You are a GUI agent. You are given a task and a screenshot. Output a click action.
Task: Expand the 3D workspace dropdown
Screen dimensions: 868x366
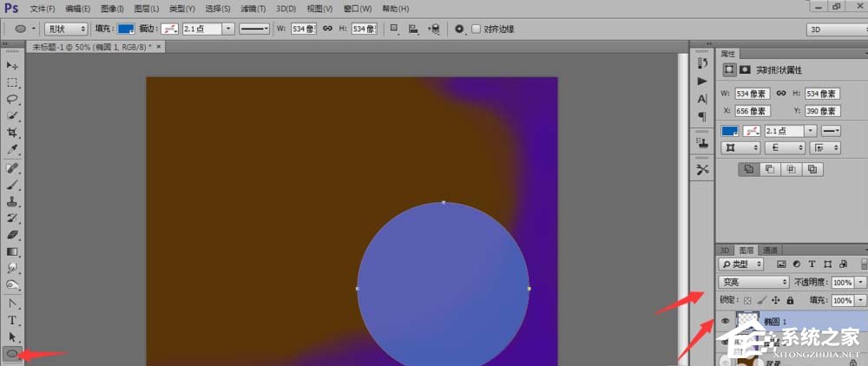click(835, 29)
